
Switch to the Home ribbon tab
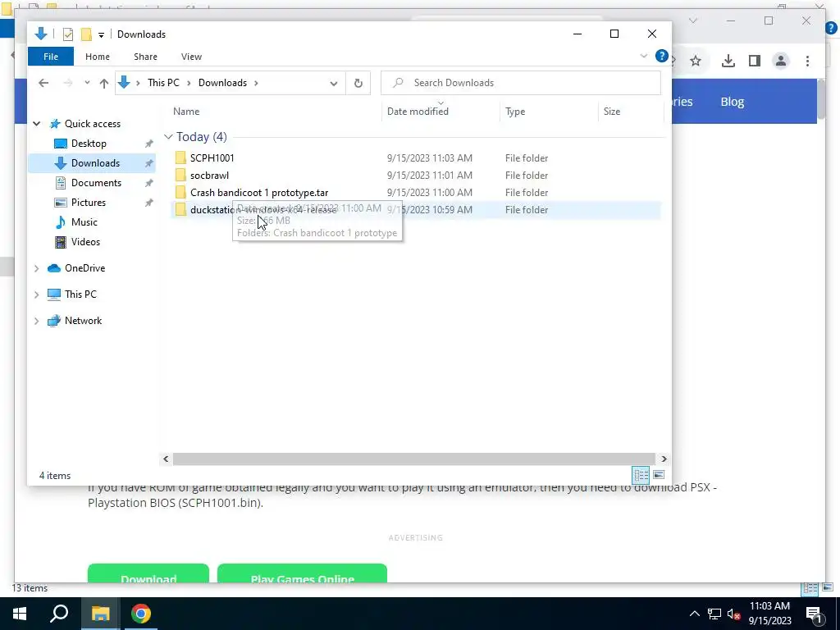(x=98, y=57)
